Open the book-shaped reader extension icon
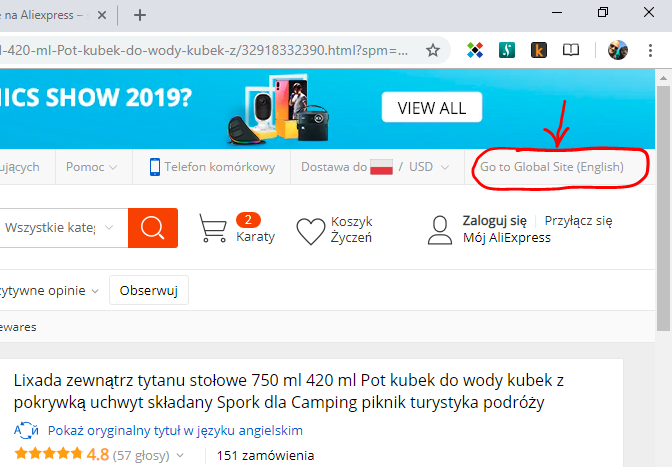 click(571, 51)
